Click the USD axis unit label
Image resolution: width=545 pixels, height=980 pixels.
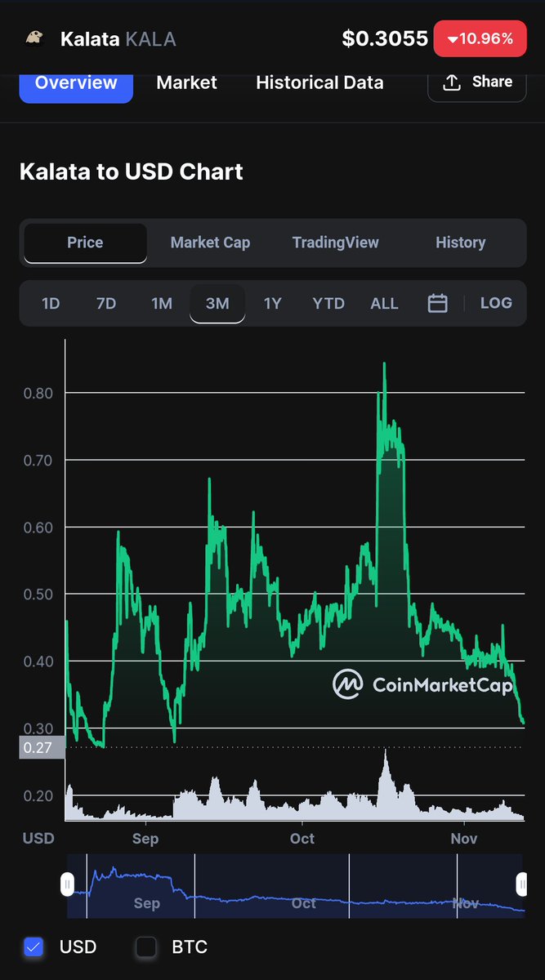coord(38,839)
